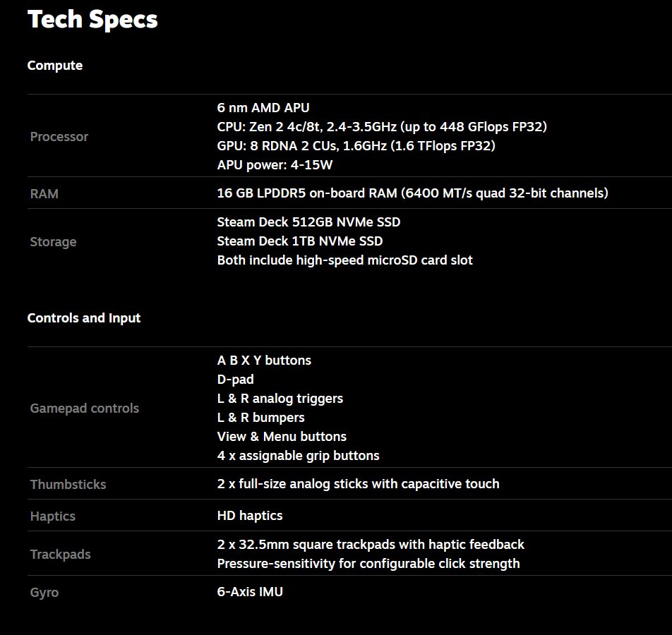This screenshot has height=635, width=672.
Task: Click the 4 x assignable grip buttons line
Action: click(x=298, y=456)
